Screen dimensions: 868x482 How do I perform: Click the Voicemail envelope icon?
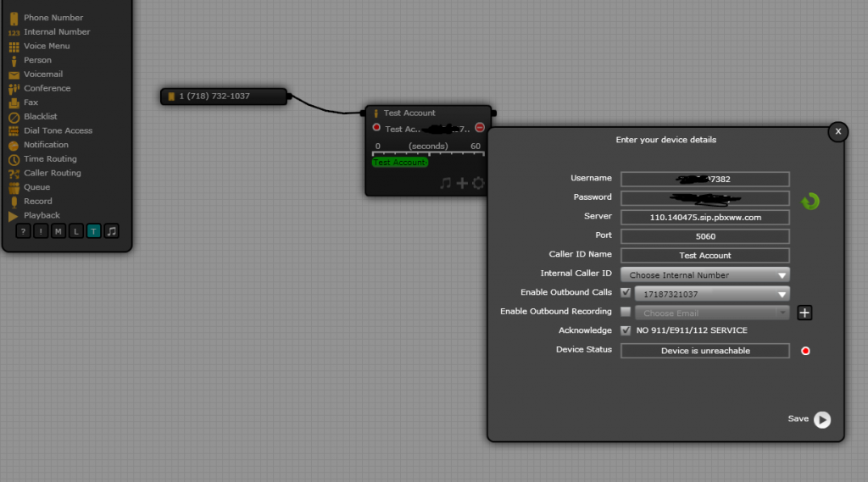[14, 75]
